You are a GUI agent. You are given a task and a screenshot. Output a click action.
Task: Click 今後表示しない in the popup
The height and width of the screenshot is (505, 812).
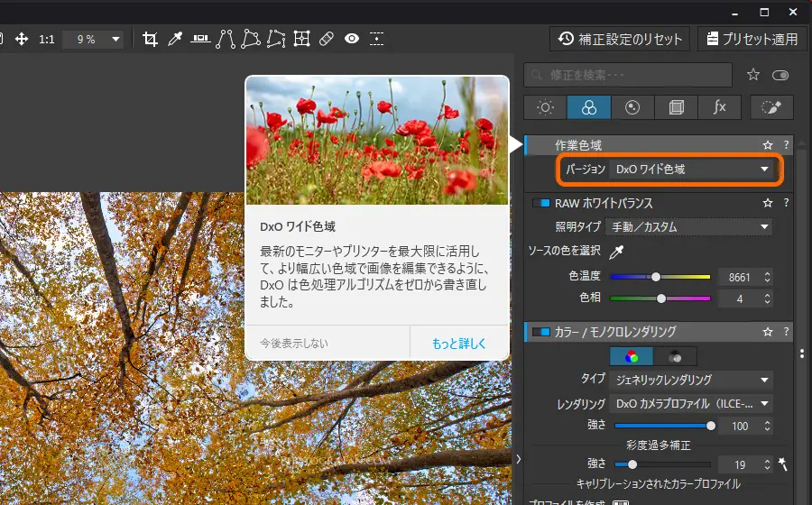pos(293,343)
